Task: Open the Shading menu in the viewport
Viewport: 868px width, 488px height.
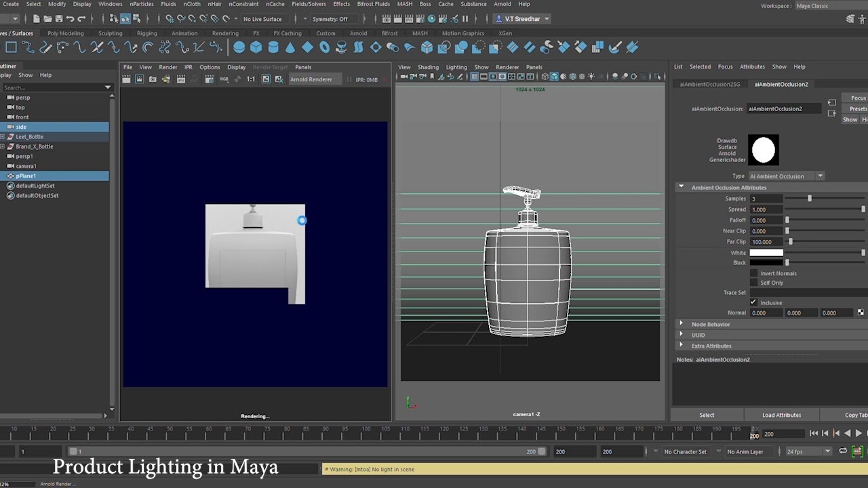Action: [429, 67]
